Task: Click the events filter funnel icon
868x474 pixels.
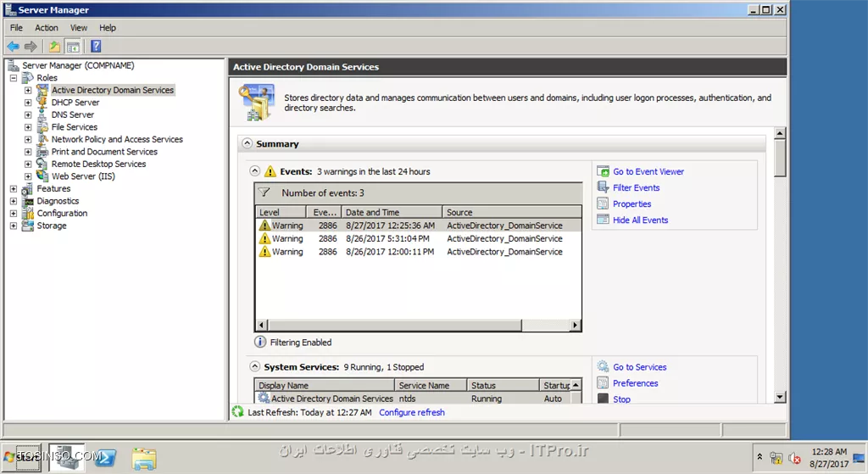Action: pyautogui.click(x=264, y=192)
